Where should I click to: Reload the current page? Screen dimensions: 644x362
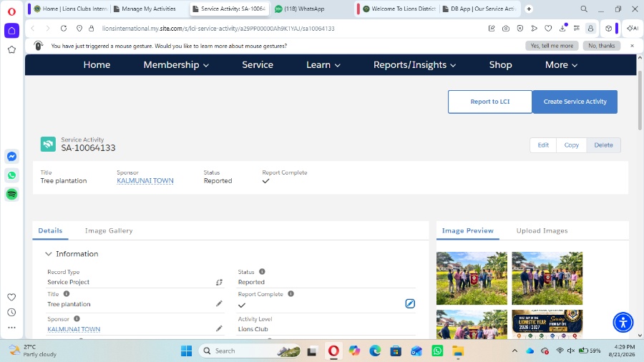(63, 29)
